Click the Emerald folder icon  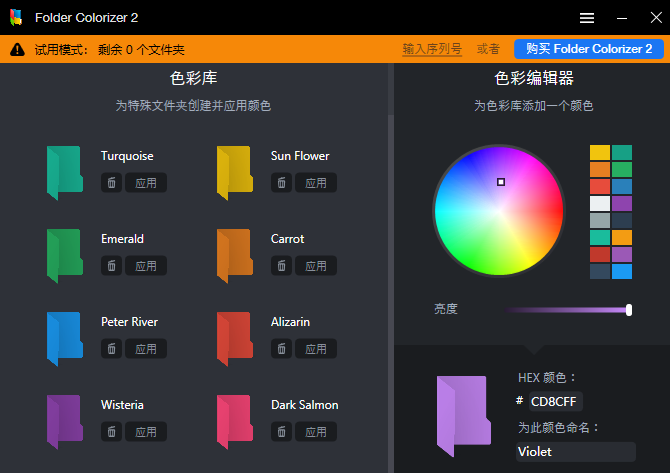(65, 256)
